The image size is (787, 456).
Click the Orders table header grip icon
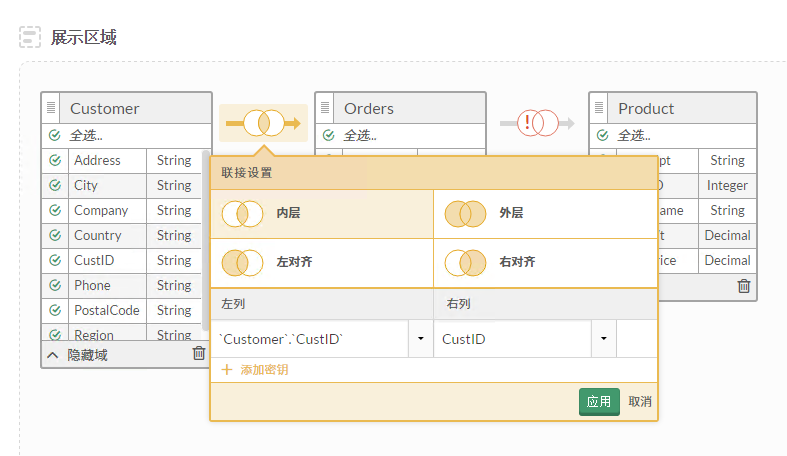tap(327, 108)
